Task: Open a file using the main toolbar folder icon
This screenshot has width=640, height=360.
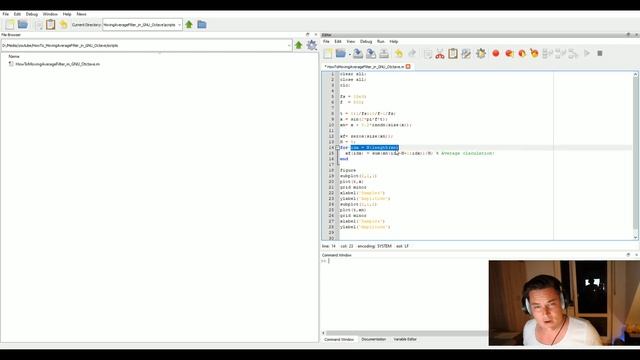Action: point(23,24)
